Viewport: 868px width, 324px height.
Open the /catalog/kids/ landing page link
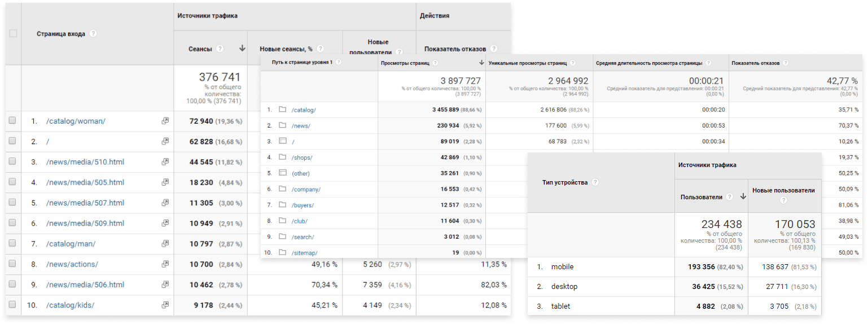coord(70,305)
